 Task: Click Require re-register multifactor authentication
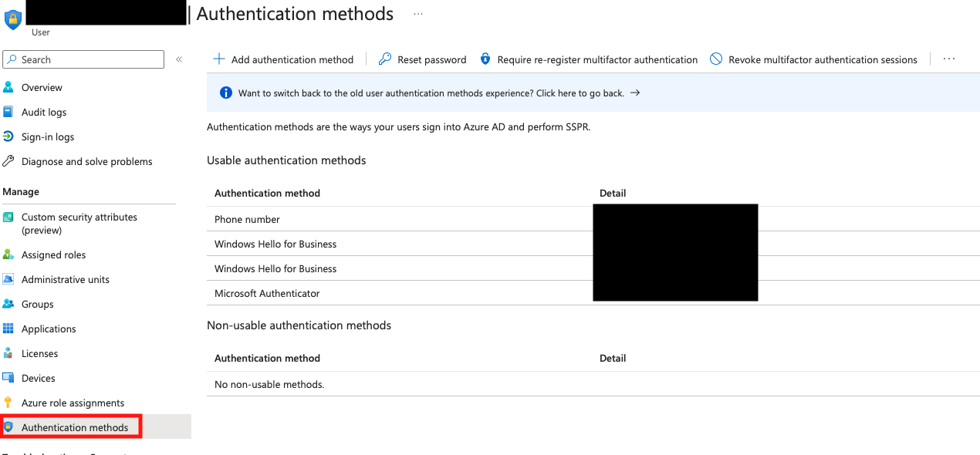click(597, 60)
